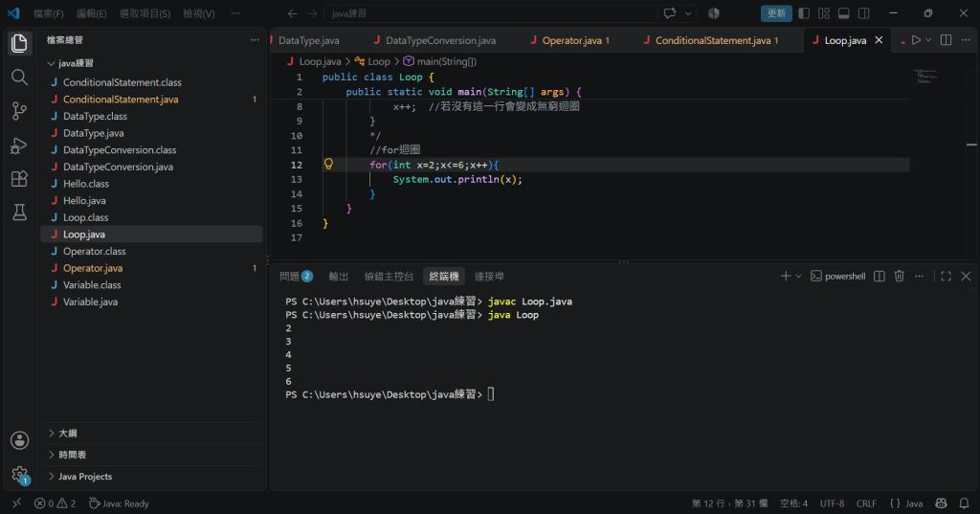Open the 偵錯主控台 debug console tab
The image size is (980, 514).
[x=389, y=276]
